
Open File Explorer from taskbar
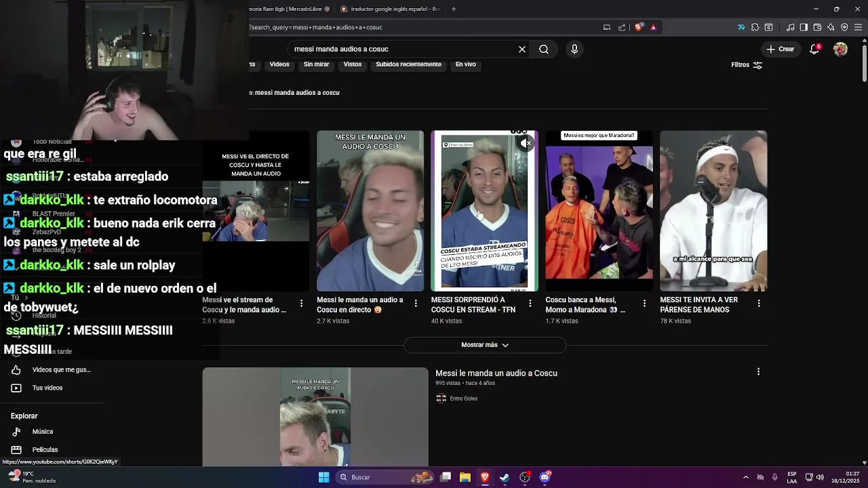coord(465,477)
